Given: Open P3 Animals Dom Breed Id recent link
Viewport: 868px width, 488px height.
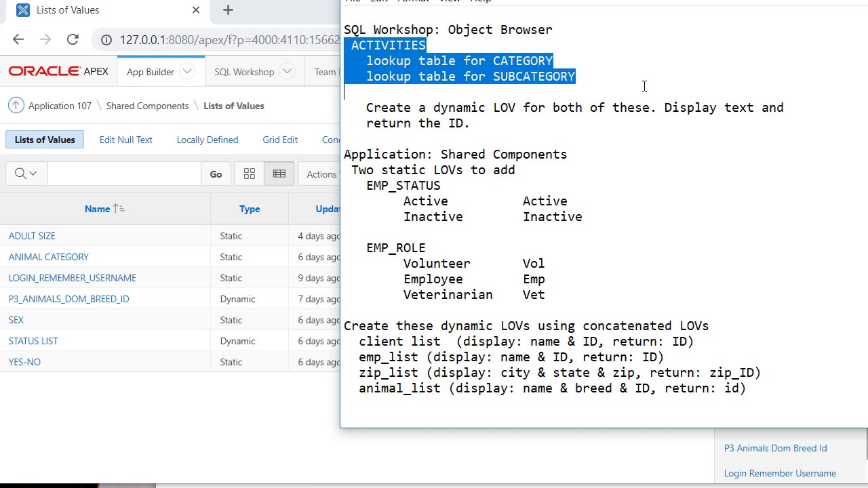Looking at the screenshot, I should (775, 448).
